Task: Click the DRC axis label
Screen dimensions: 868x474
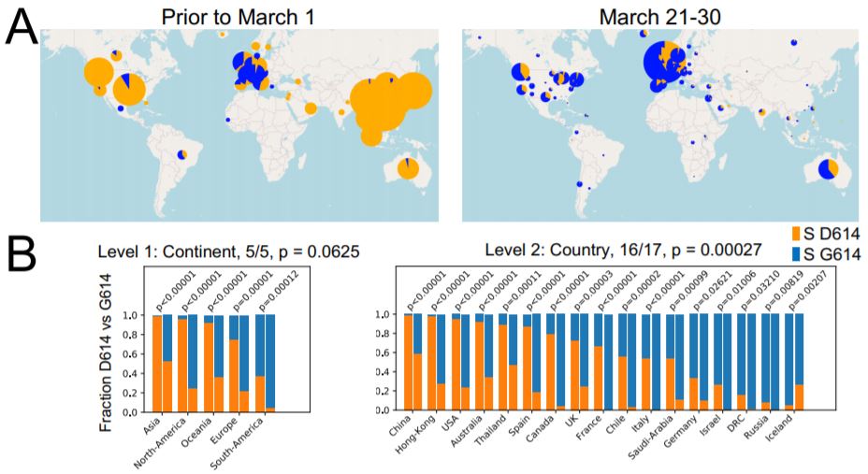Action: tap(738, 424)
